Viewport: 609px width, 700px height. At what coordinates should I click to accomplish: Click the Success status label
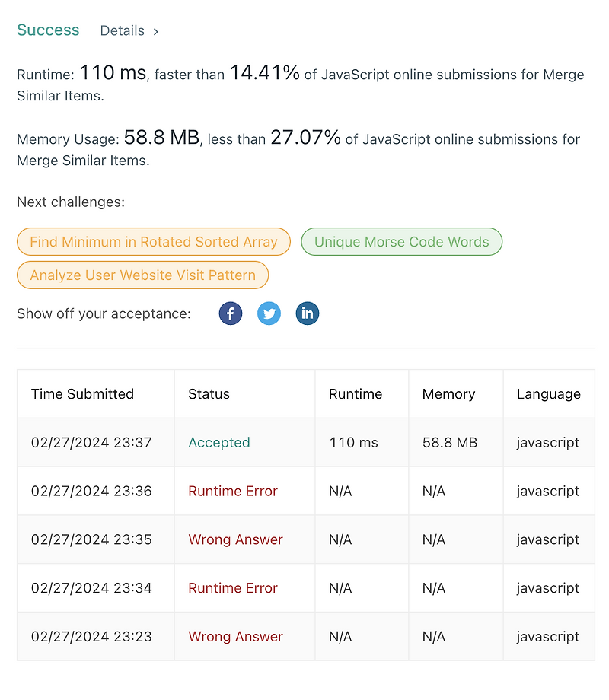pos(48,30)
